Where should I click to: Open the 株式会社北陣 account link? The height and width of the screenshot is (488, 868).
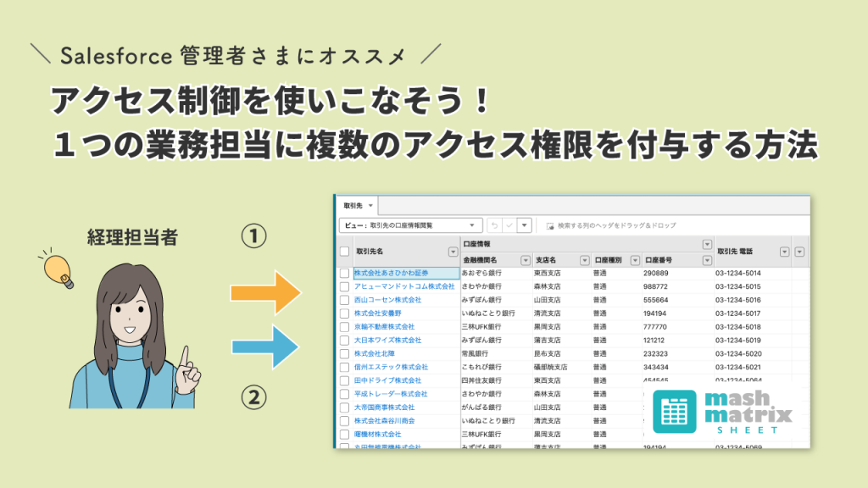point(374,353)
